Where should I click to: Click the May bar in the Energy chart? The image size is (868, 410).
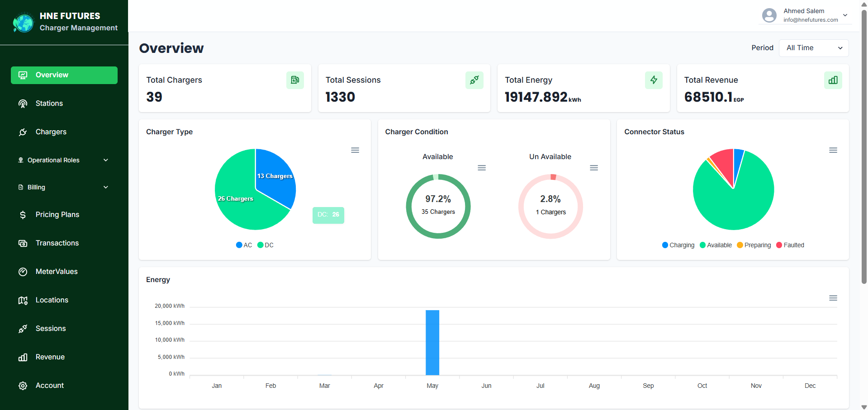click(x=432, y=342)
